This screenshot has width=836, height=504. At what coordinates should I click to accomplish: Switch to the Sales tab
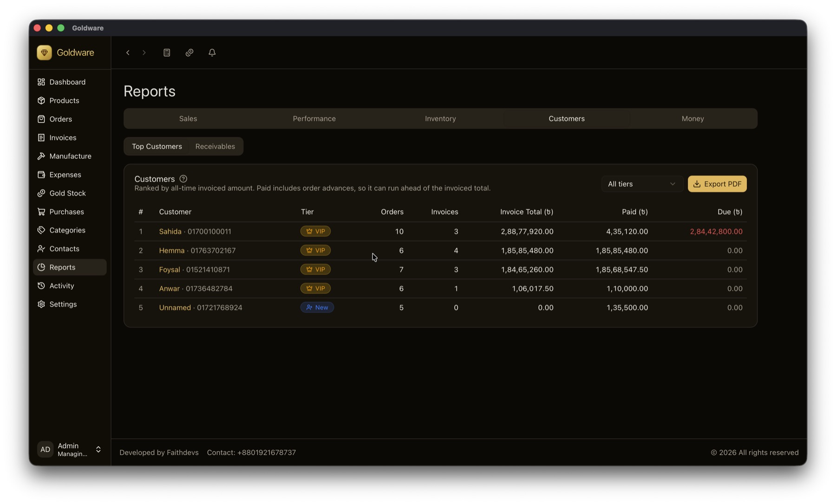click(188, 118)
